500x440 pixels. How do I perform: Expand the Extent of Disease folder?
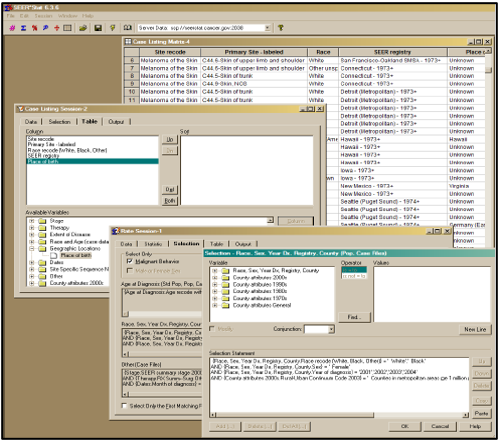pyautogui.click(x=31, y=235)
